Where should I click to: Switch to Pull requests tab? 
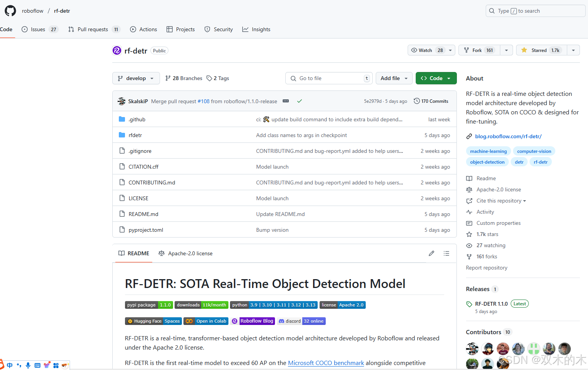point(94,29)
